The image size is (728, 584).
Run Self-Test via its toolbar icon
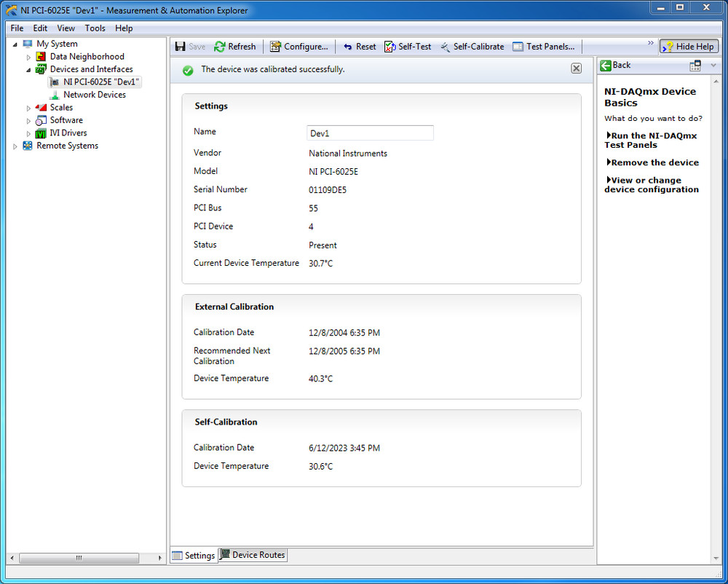[390, 47]
